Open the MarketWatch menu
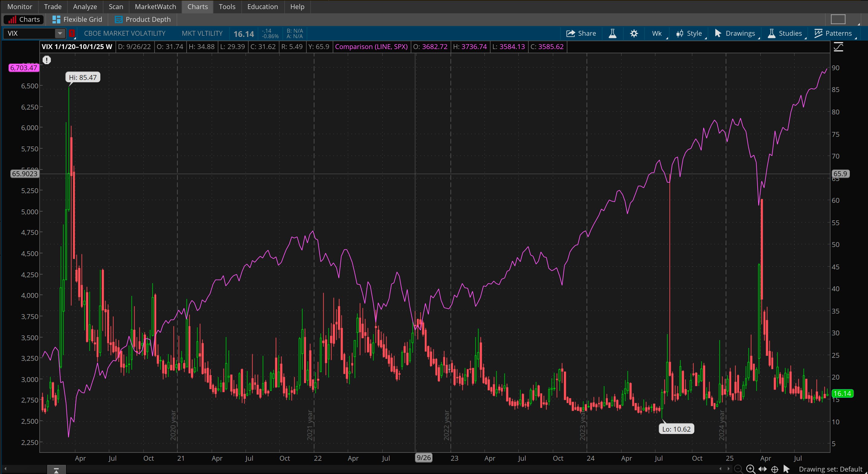The image size is (868, 474). click(x=155, y=6)
